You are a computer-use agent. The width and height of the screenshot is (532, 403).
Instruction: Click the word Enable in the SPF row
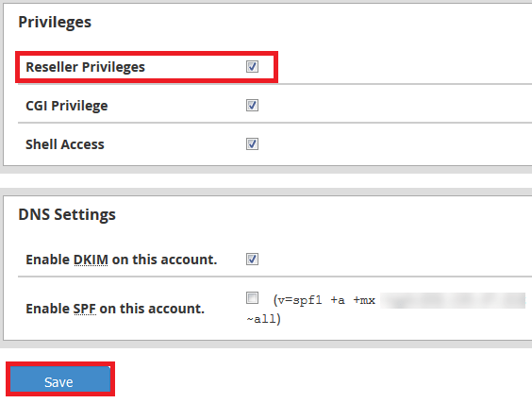(x=48, y=309)
